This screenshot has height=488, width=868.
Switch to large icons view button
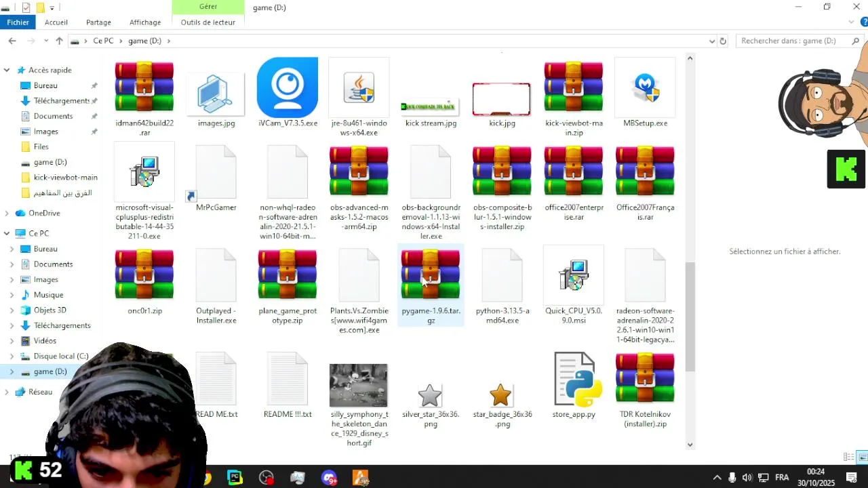(862, 457)
